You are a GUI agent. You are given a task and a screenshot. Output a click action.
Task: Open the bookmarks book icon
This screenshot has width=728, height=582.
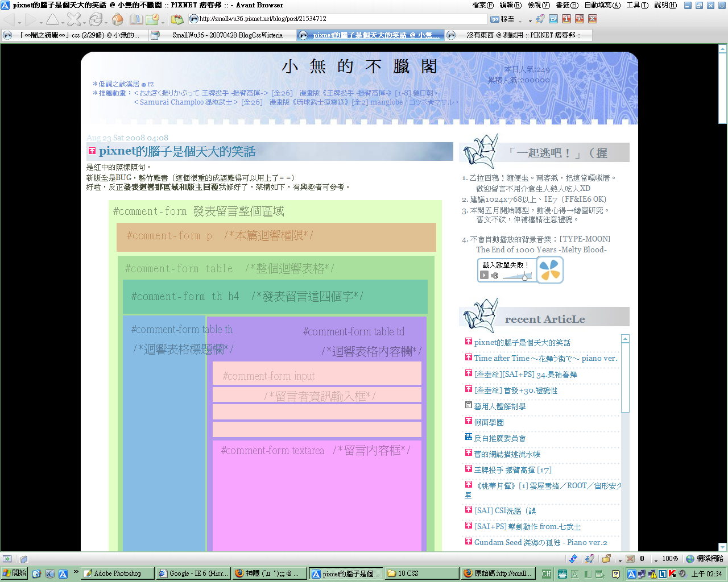point(136,20)
